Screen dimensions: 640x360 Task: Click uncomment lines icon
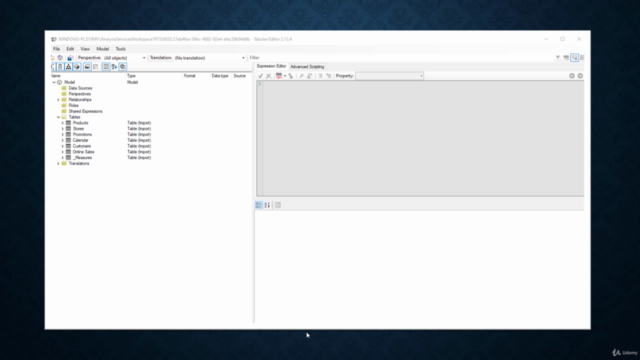[x=329, y=76]
